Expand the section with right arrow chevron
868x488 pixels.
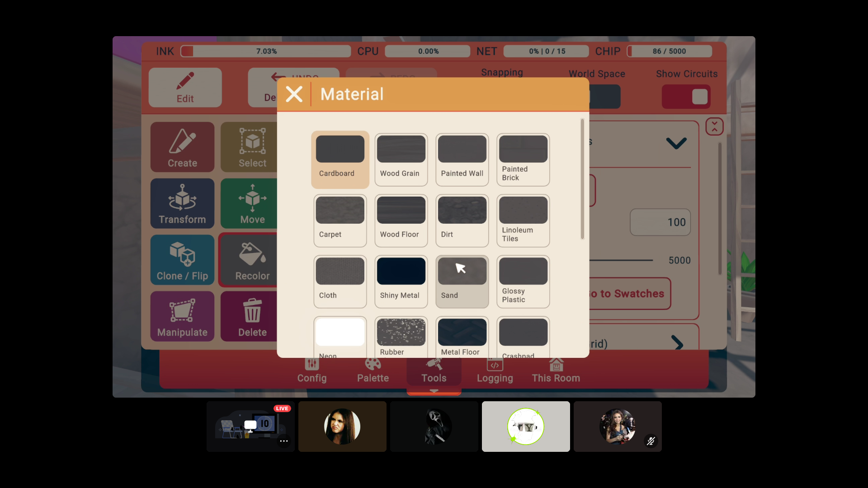pos(677,343)
